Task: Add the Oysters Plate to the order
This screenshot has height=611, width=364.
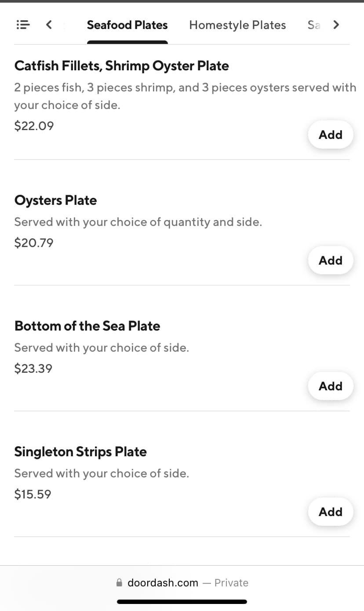Action: click(x=330, y=260)
